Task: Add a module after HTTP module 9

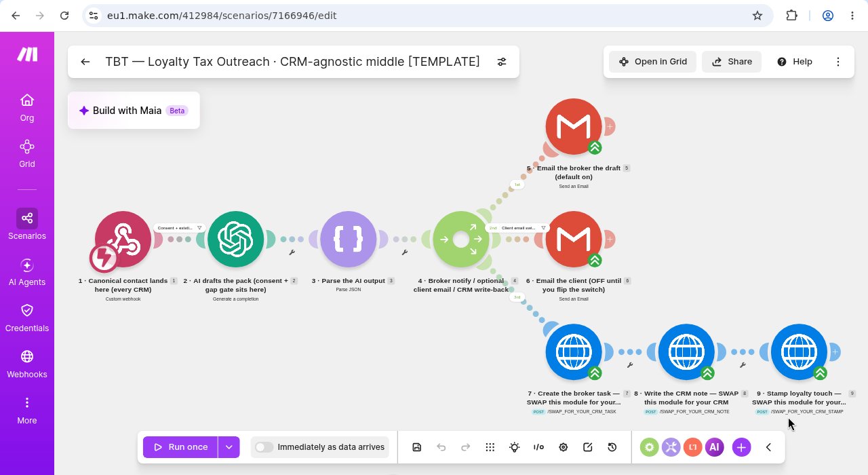Action: click(x=835, y=351)
